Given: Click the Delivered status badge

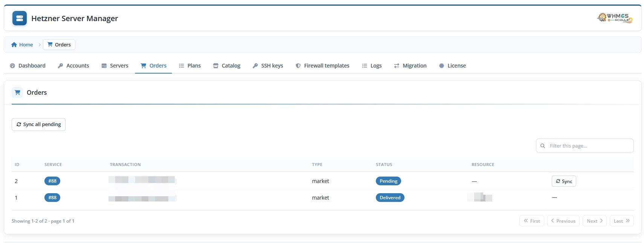Looking at the screenshot, I should point(390,197).
